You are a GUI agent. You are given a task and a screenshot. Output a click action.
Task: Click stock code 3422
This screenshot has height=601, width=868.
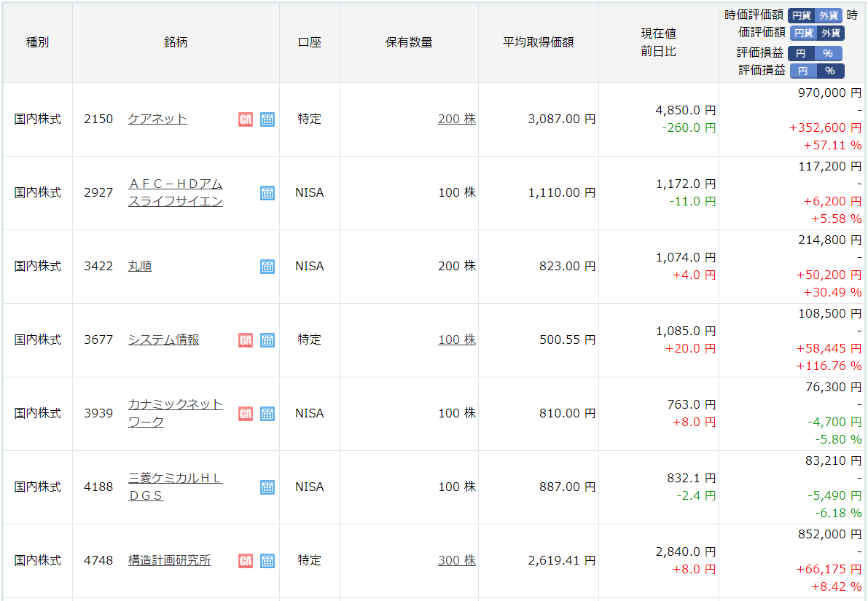pos(98,266)
